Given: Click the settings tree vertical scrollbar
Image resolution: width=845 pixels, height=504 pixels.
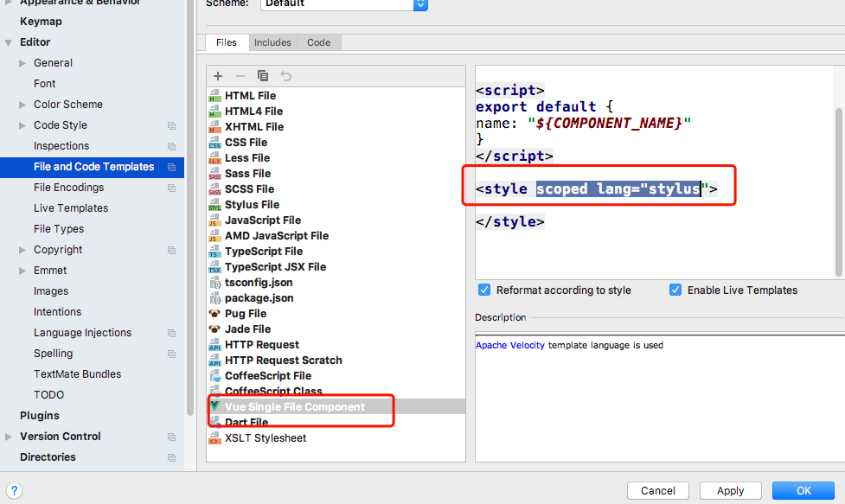Looking at the screenshot, I should click(x=189, y=207).
